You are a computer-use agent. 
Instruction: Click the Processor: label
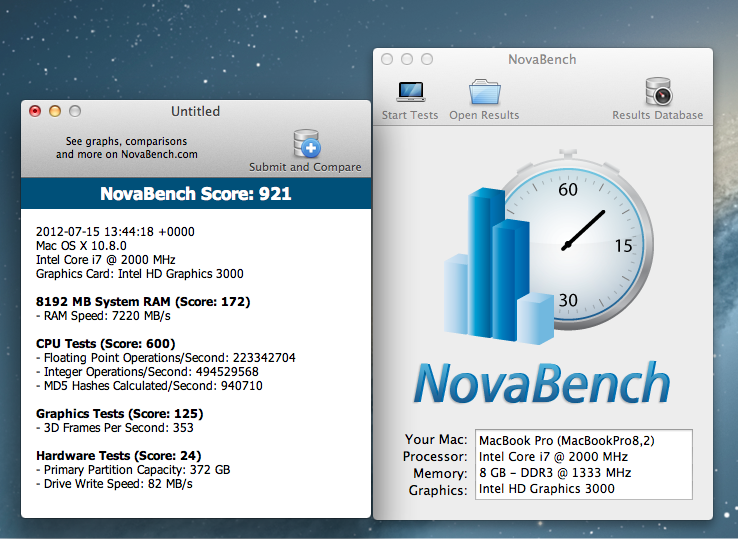(x=435, y=457)
